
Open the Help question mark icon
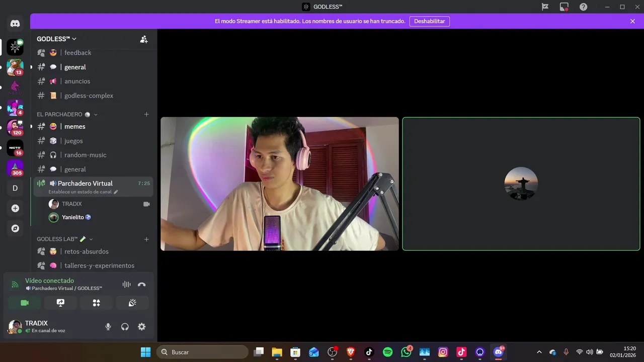point(583,7)
